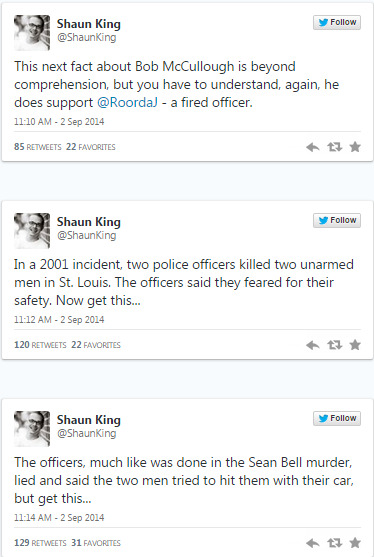View the 120 retweets count
Image resolution: width=374 pixels, height=557 pixels.
(40, 345)
